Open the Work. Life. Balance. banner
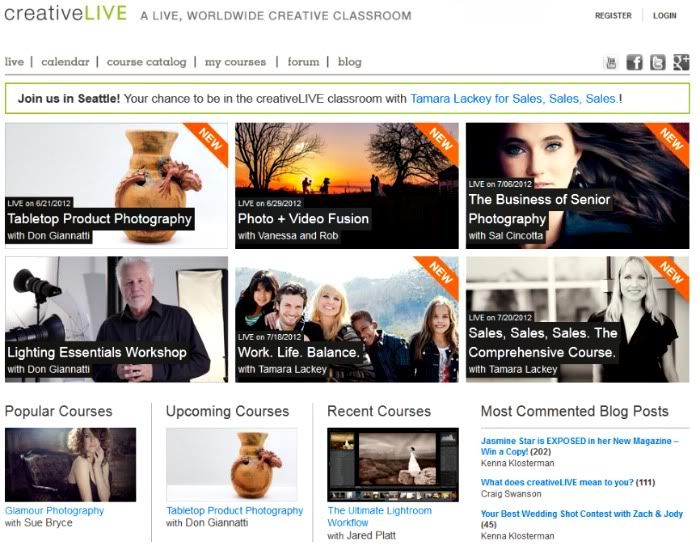 347,319
